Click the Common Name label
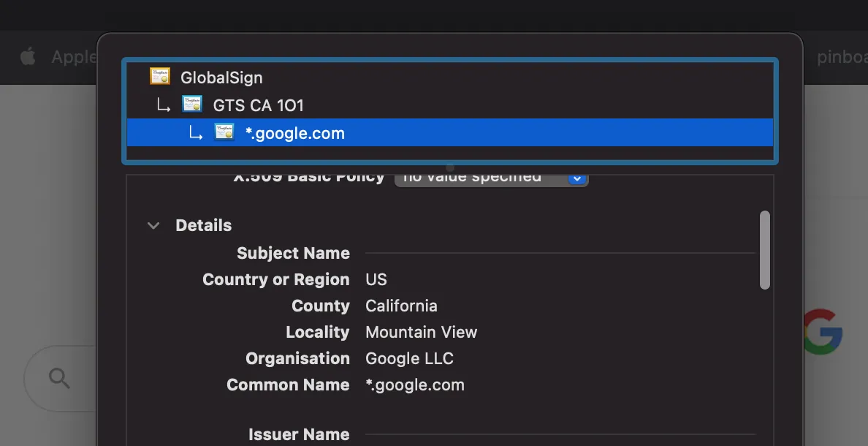The height and width of the screenshot is (446, 868). click(289, 385)
